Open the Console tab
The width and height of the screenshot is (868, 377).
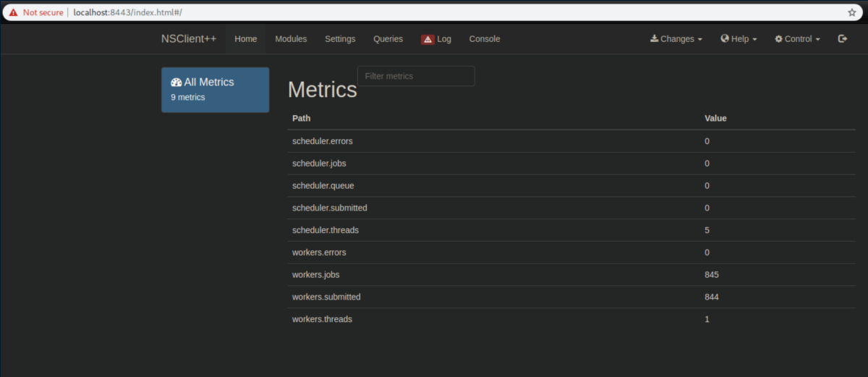[485, 39]
